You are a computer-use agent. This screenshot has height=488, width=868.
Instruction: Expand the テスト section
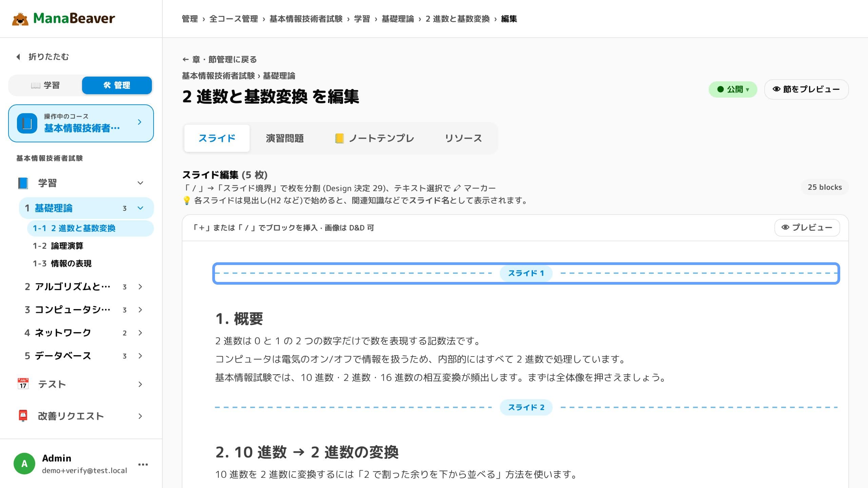[x=140, y=384]
